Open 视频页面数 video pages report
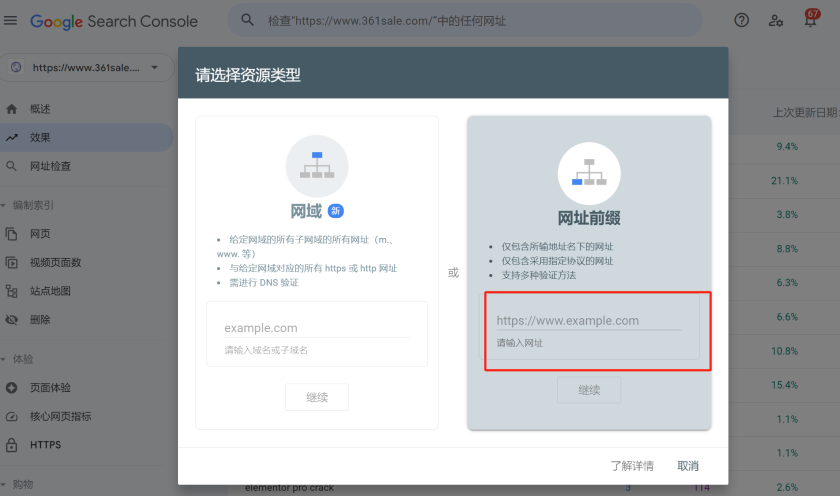The width and height of the screenshot is (840, 496). tap(56, 262)
